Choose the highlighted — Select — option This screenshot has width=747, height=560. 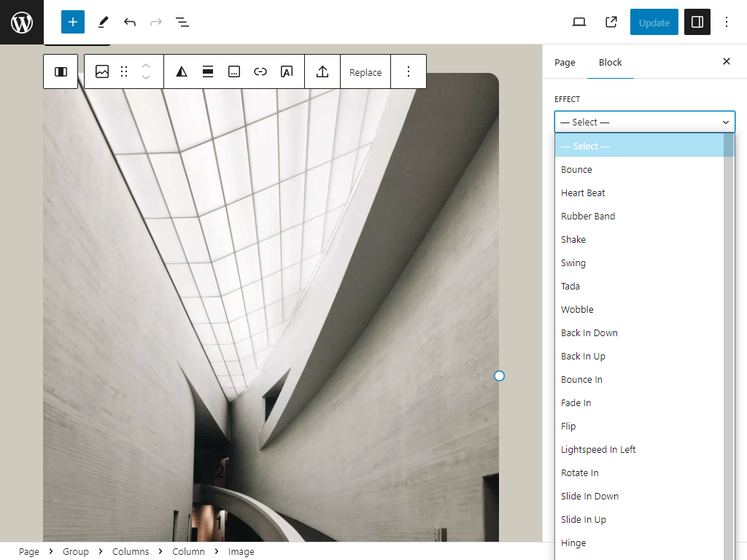tap(639, 146)
